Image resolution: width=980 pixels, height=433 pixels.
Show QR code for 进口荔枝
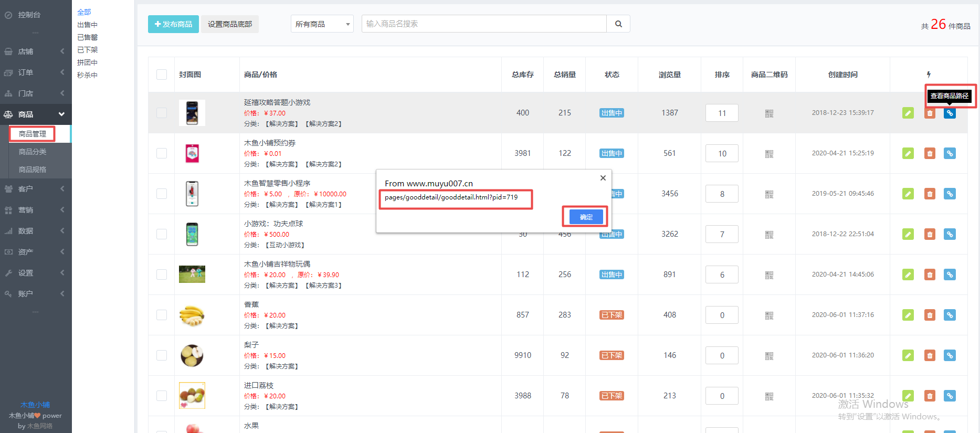click(x=769, y=396)
